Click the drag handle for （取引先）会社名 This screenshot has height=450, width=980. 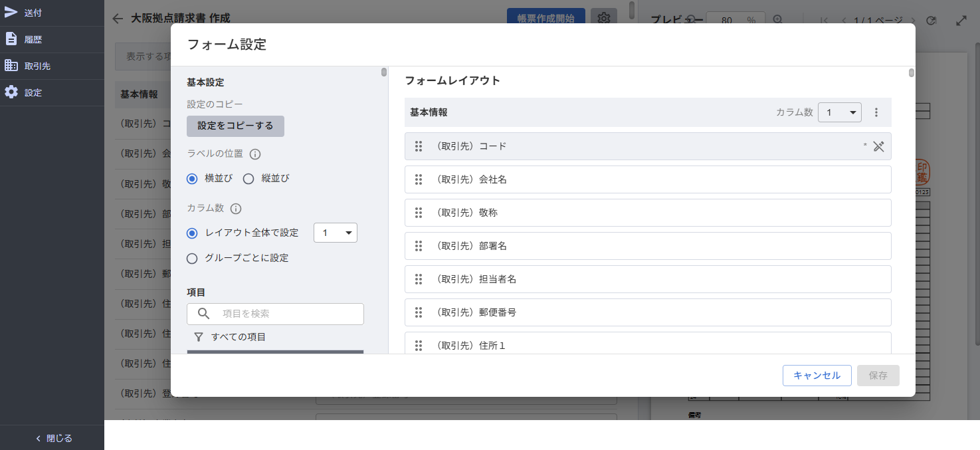[x=419, y=179]
